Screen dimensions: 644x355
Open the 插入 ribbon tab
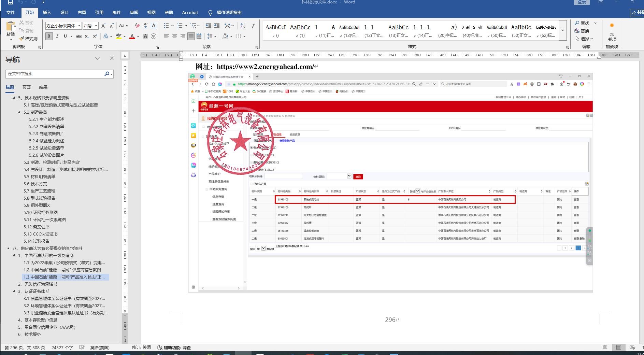click(x=47, y=13)
